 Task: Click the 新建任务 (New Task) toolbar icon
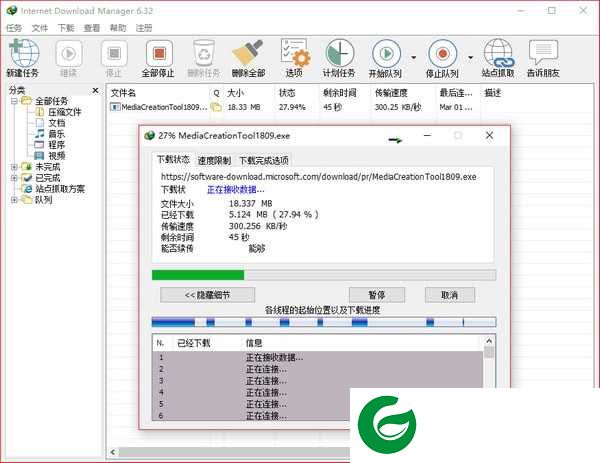[x=23, y=58]
